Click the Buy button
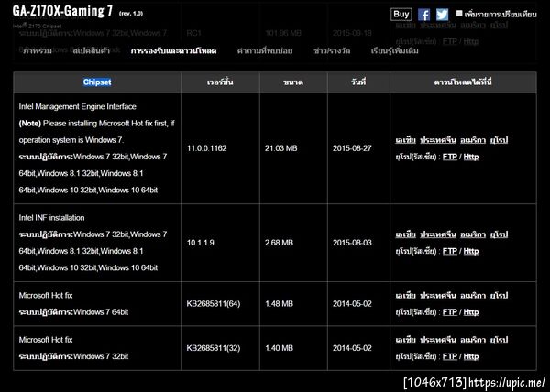This screenshot has width=550, height=392. (401, 15)
